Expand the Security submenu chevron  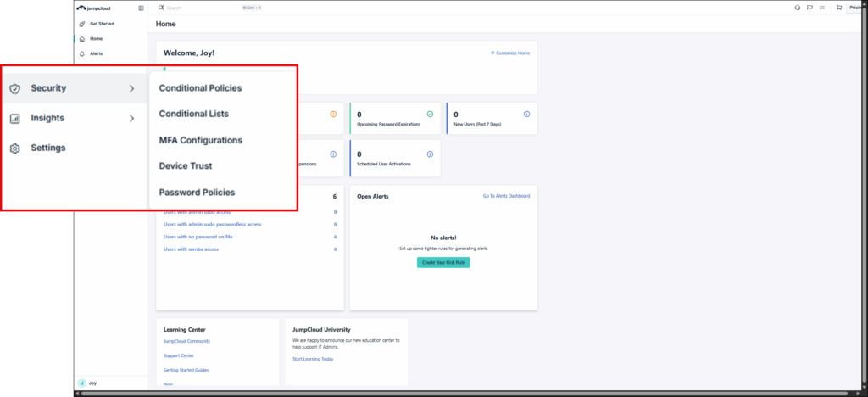click(x=131, y=89)
